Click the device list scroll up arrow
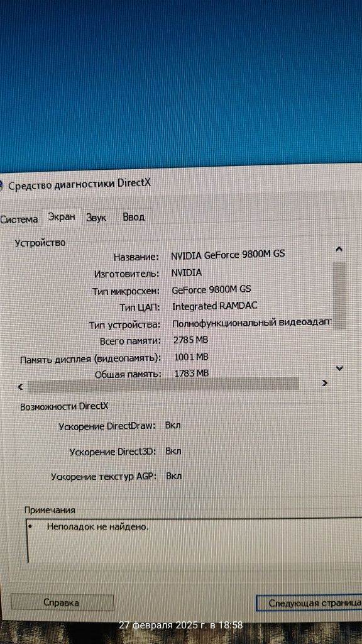Screen dimensions: 362x644 [339, 249]
